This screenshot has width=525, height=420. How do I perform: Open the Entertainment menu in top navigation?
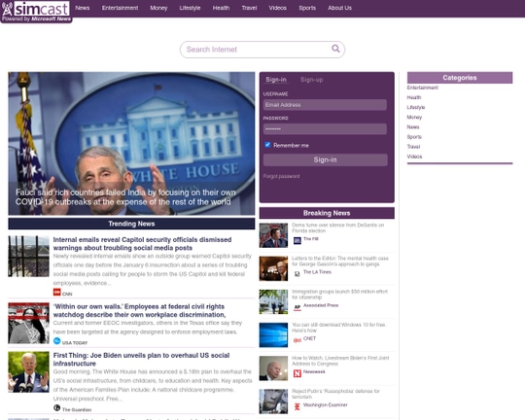point(120,8)
